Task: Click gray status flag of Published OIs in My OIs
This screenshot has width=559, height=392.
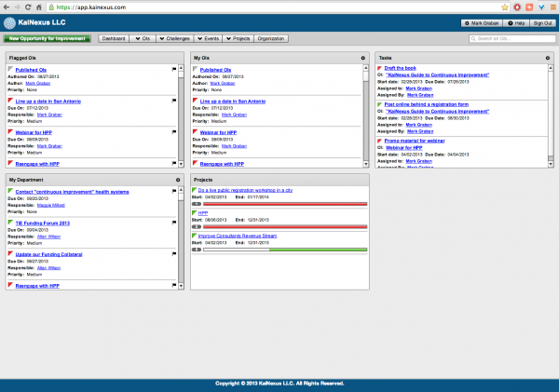Action: (195, 69)
